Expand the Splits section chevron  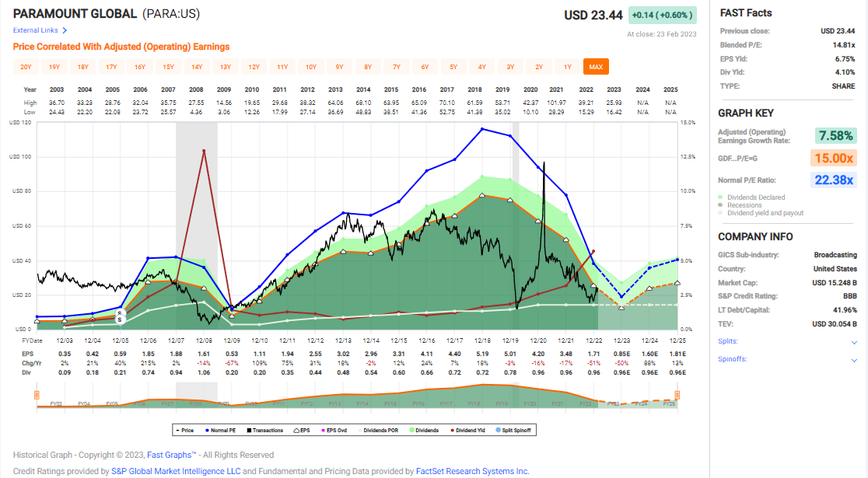(x=854, y=343)
